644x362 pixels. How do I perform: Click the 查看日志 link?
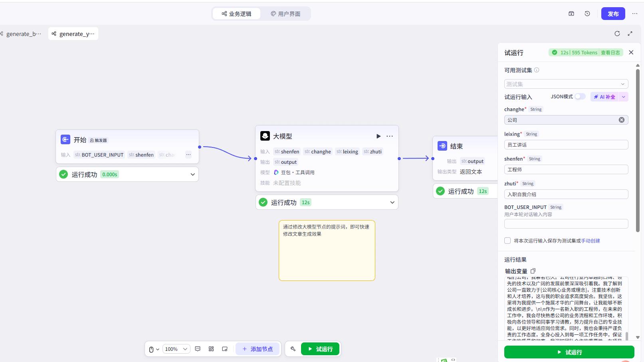[610, 52]
